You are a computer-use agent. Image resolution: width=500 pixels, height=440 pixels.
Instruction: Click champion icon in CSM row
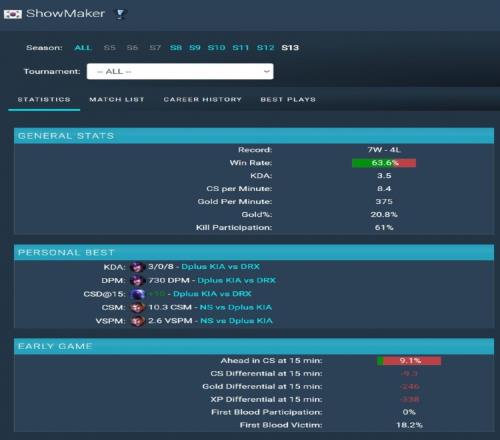pyautogui.click(x=137, y=307)
